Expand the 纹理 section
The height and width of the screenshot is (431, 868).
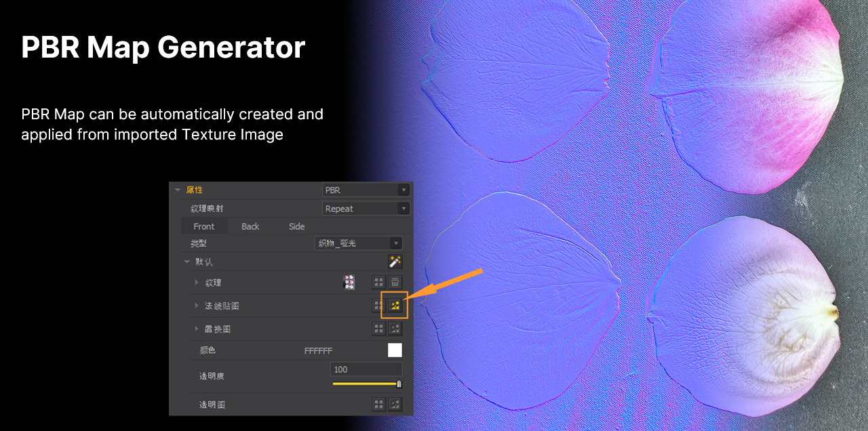tap(195, 282)
